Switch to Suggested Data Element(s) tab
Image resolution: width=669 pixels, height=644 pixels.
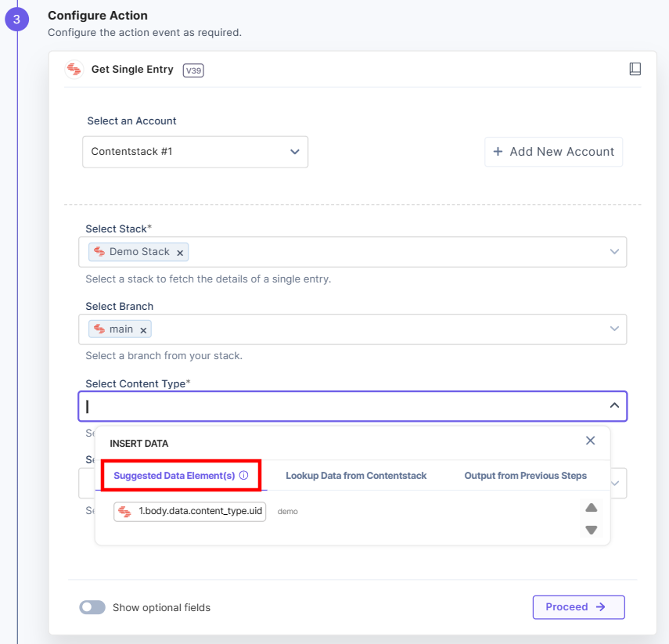(x=181, y=475)
